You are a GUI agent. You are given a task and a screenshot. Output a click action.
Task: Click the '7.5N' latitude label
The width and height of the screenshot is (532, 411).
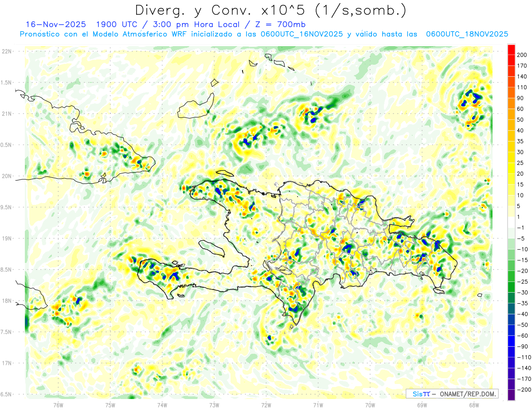point(7,332)
